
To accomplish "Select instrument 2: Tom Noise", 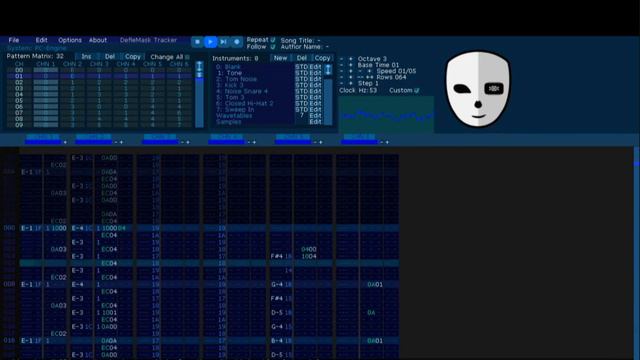I will tap(236, 79).
